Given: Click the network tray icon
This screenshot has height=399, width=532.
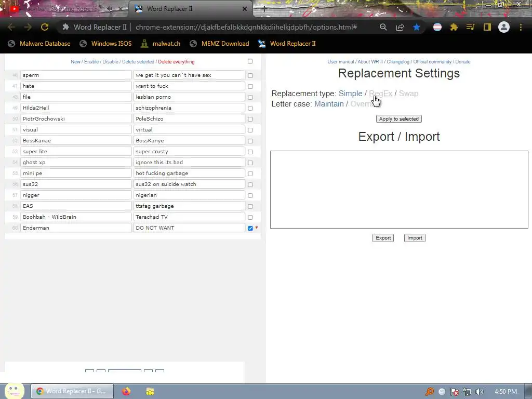Looking at the screenshot, I should 467,392.
